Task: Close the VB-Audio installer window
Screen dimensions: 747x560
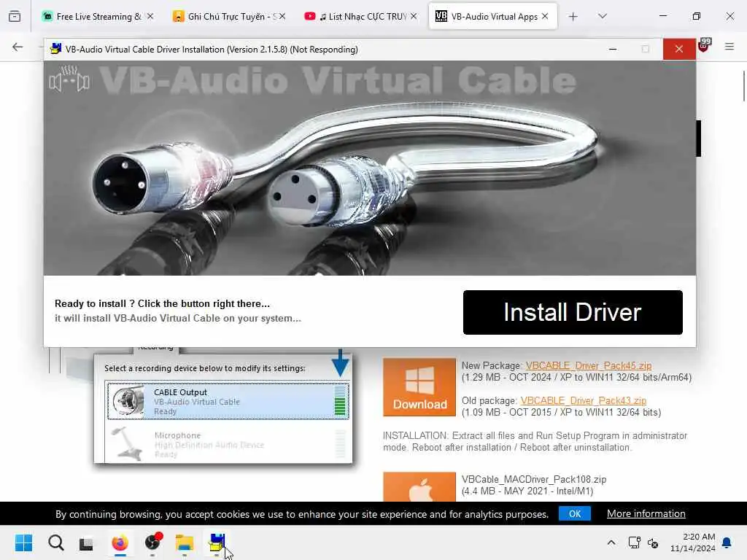Action: 679,49
